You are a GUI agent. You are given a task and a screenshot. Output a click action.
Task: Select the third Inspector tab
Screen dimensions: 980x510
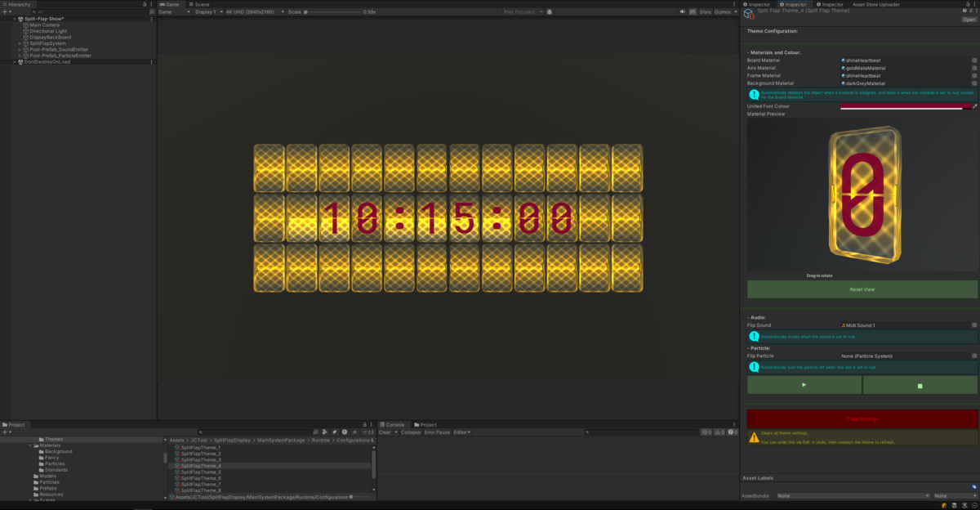coord(830,4)
